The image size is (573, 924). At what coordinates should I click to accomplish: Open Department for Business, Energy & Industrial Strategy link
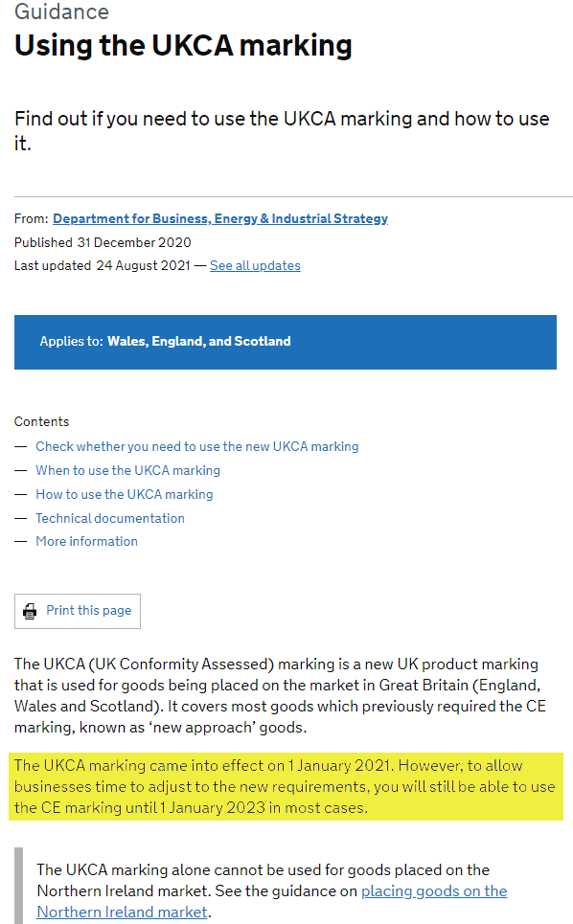pos(220,218)
